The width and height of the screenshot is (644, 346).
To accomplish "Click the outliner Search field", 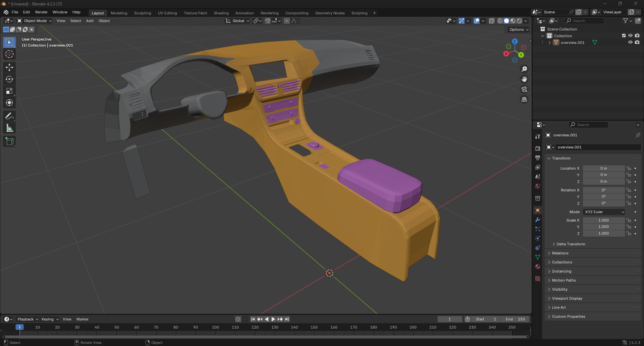I will [x=584, y=21].
